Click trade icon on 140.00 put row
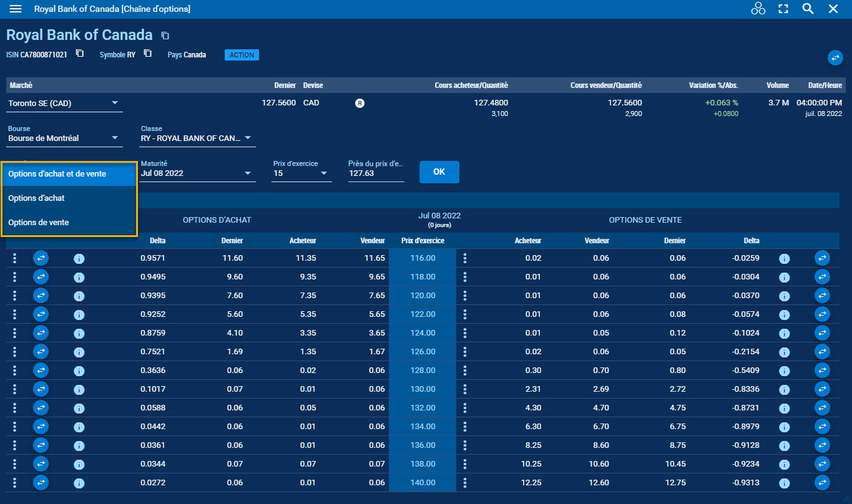The width and height of the screenshot is (852, 504). (x=822, y=483)
